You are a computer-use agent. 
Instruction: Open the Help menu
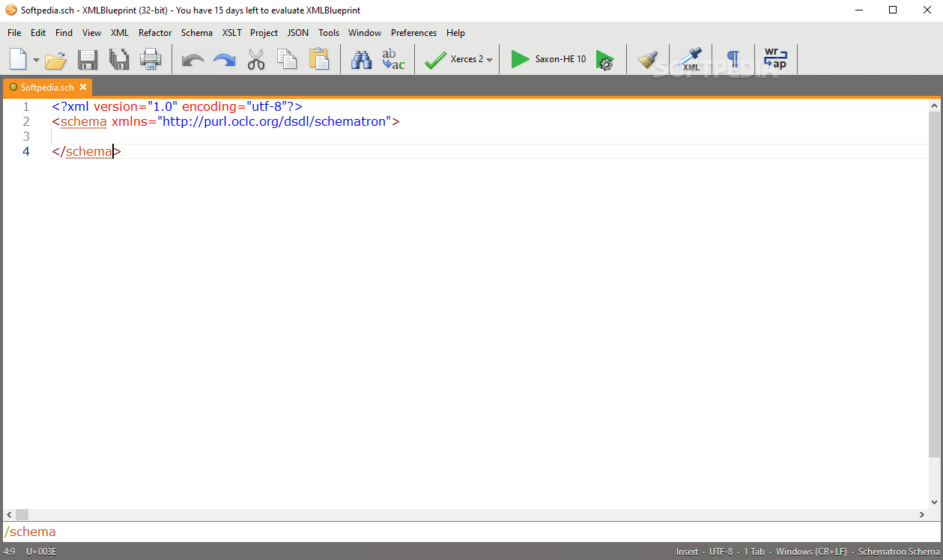455,33
